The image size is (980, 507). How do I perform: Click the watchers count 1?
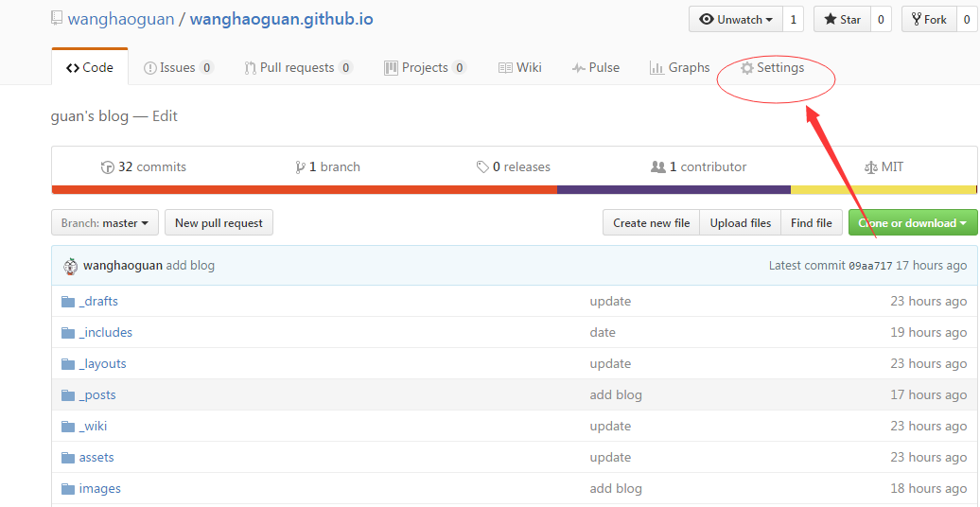[793, 19]
